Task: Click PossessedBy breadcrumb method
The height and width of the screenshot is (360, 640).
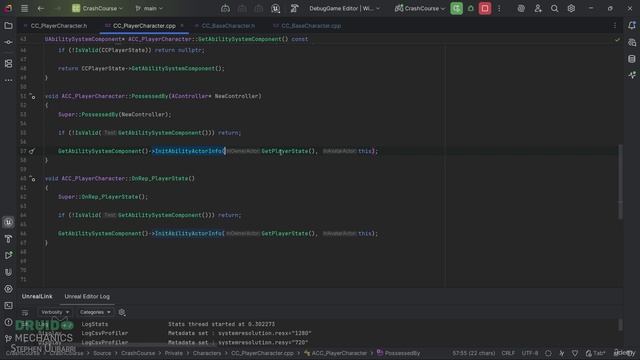Action: pyautogui.click(x=398, y=353)
